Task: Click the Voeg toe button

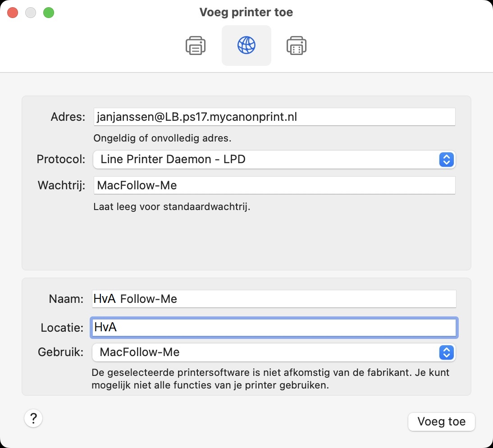Action: pyautogui.click(x=441, y=421)
